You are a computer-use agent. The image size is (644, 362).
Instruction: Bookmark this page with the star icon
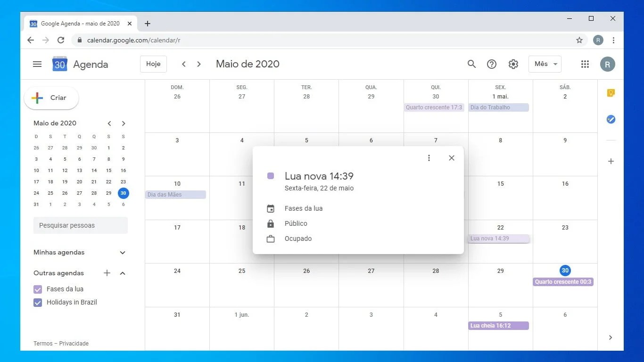(579, 40)
